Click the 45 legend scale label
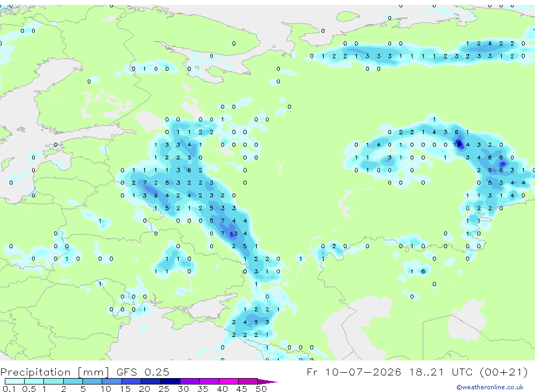Viewport: 535px width, 392px height. (242, 389)
